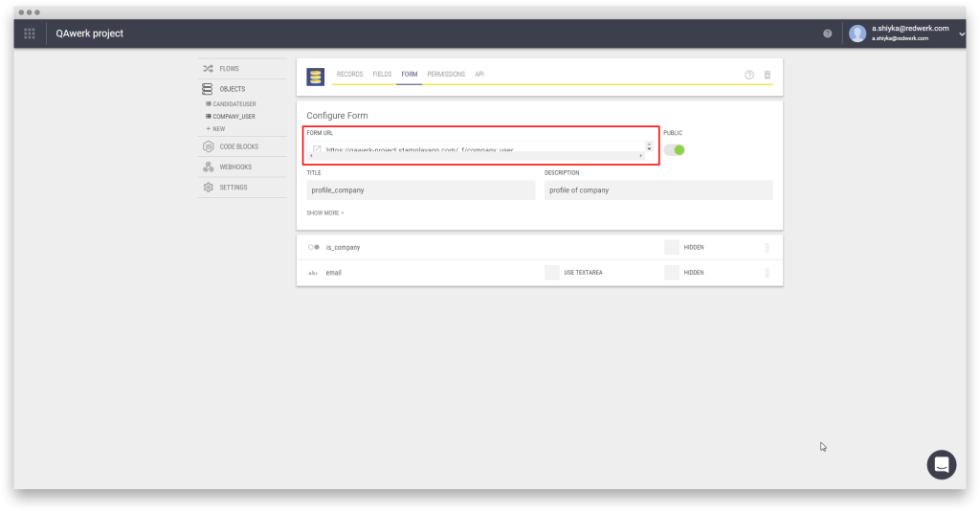Check Hidden for the email field
Viewport: 980px width, 511px height.
point(672,273)
